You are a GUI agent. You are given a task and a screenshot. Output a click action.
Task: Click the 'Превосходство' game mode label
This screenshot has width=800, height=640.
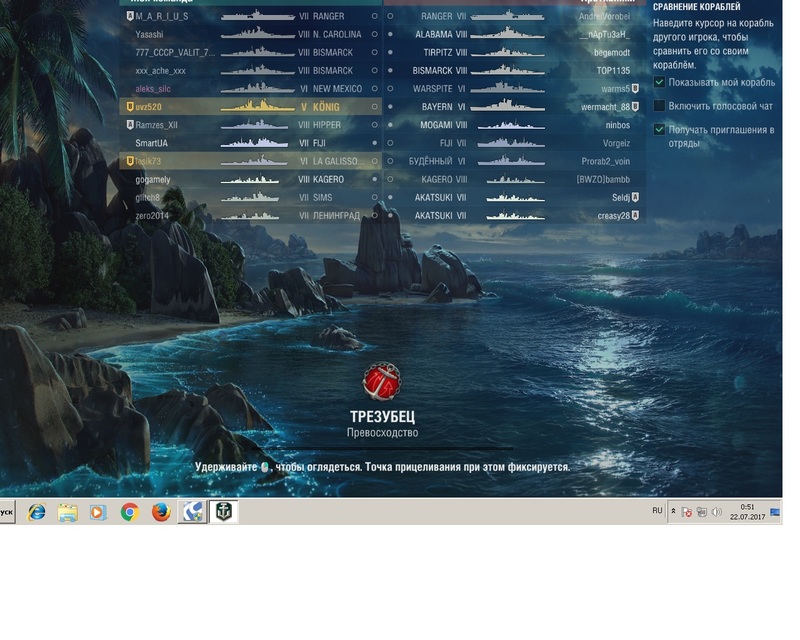(x=382, y=432)
